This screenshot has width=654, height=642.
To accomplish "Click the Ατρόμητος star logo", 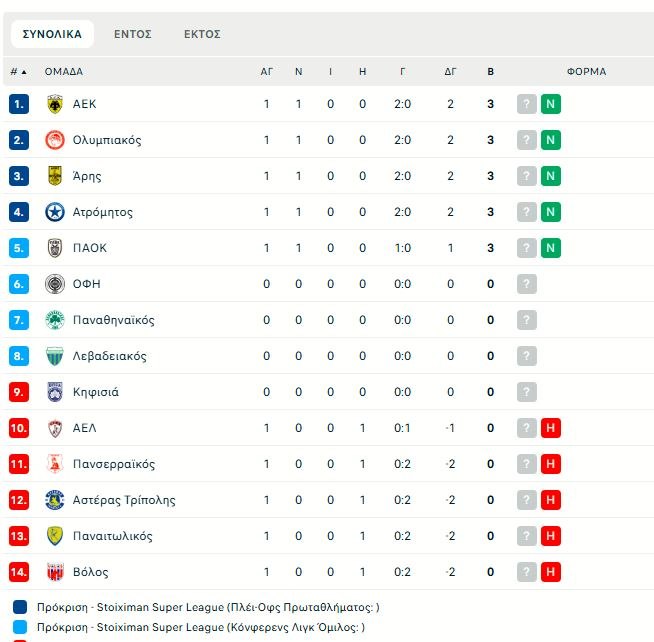I will pyautogui.click(x=55, y=212).
